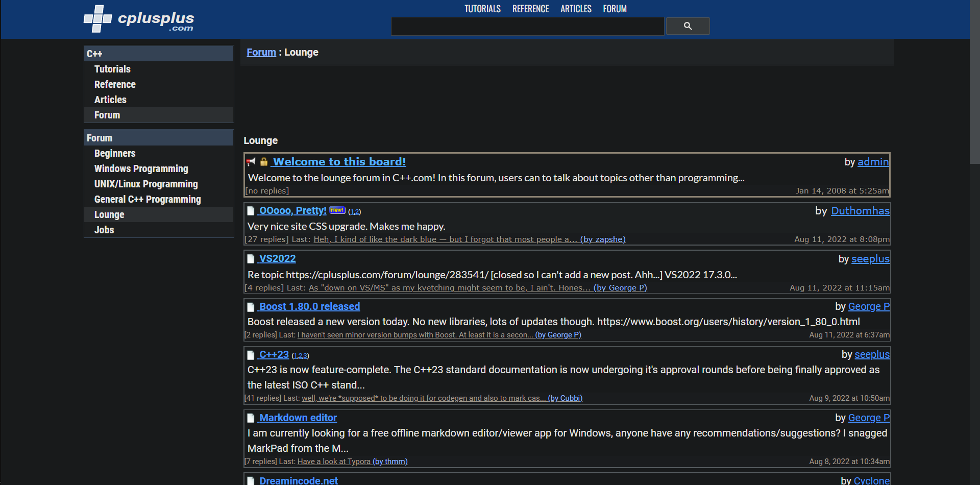980x485 pixels.
Task: Open the 'Boost 1.80.0 released' thread
Action: pos(309,307)
